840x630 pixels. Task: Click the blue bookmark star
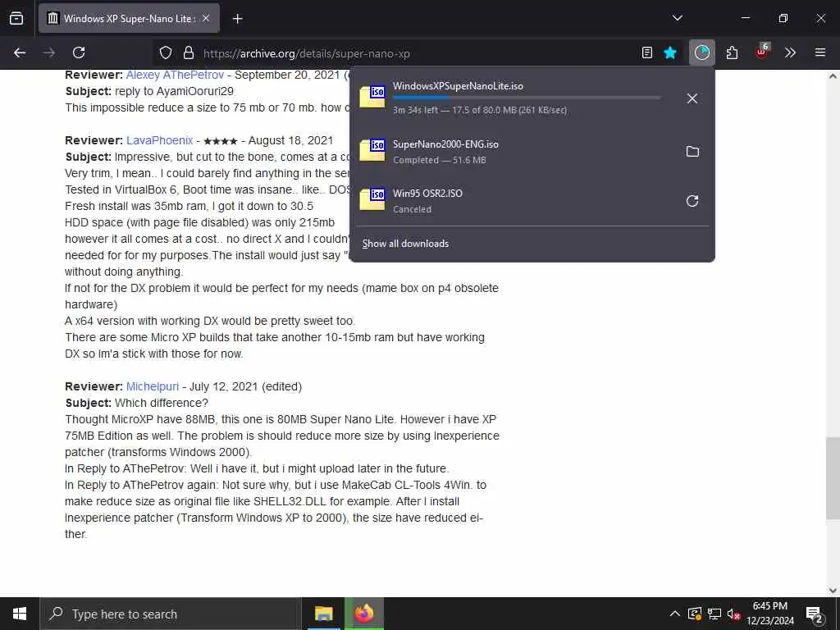tap(670, 52)
